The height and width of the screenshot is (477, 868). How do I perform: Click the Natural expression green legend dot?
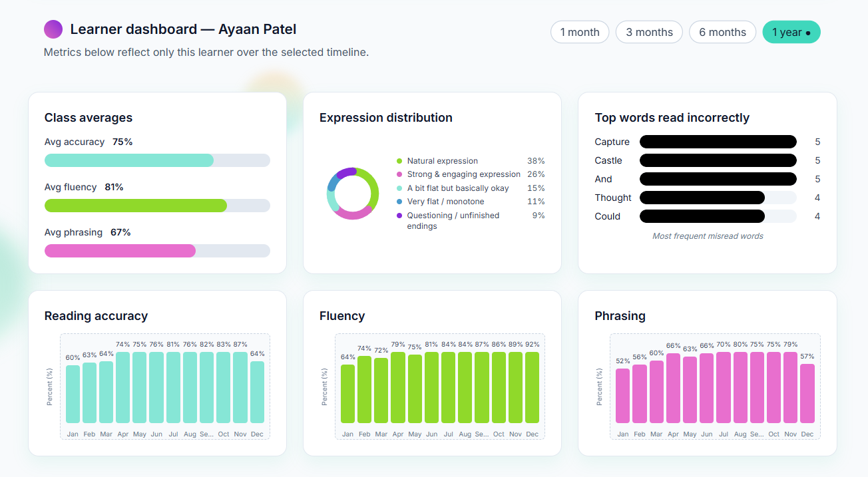click(x=399, y=160)
